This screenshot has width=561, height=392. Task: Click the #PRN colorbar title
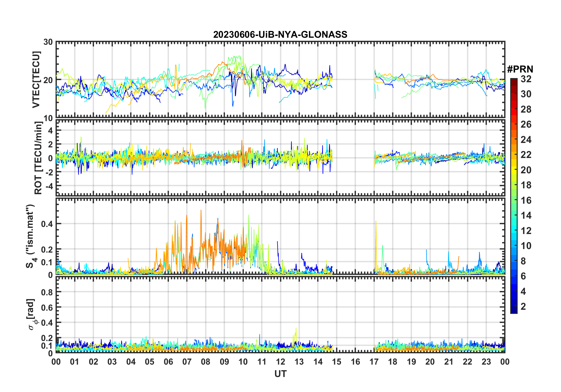(520, 69)
